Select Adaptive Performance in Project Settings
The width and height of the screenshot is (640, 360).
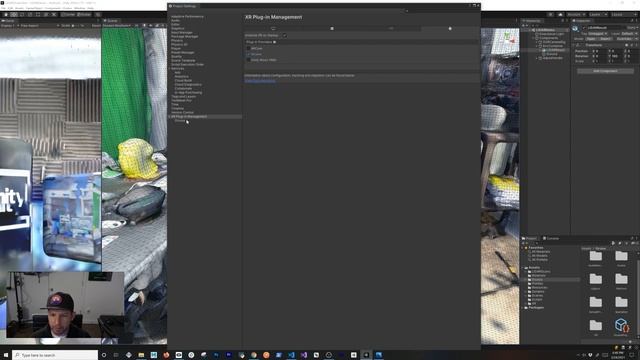tap(187, 17)
